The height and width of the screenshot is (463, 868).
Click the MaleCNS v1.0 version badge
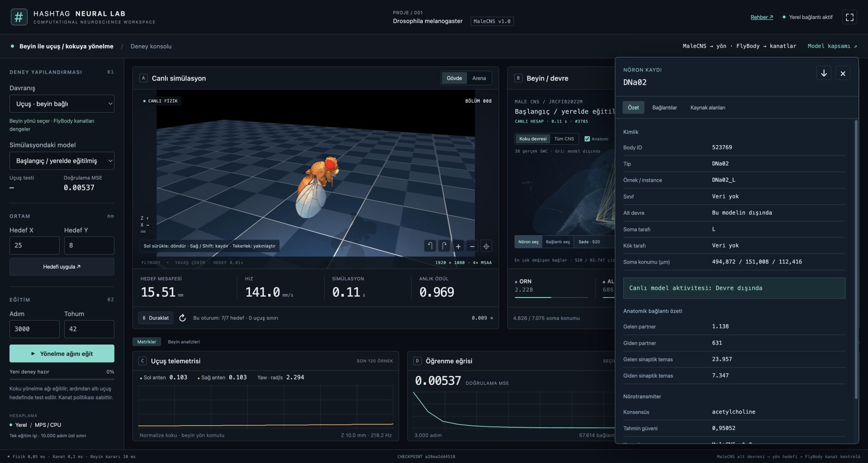click(492, 21)
